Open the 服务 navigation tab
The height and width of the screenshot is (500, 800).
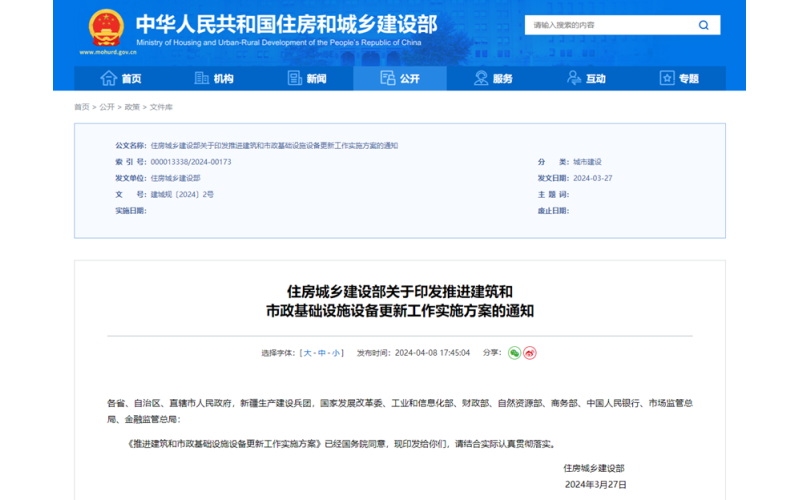tap(493, 78)
